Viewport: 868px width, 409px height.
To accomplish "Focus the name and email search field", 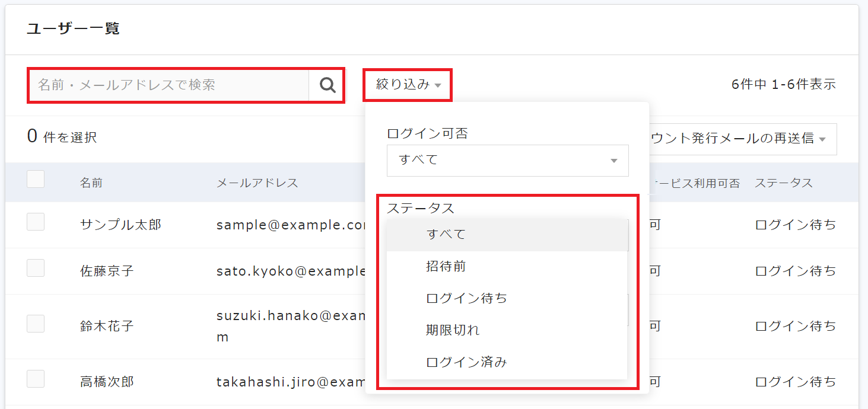I will (x=169, y=85).
